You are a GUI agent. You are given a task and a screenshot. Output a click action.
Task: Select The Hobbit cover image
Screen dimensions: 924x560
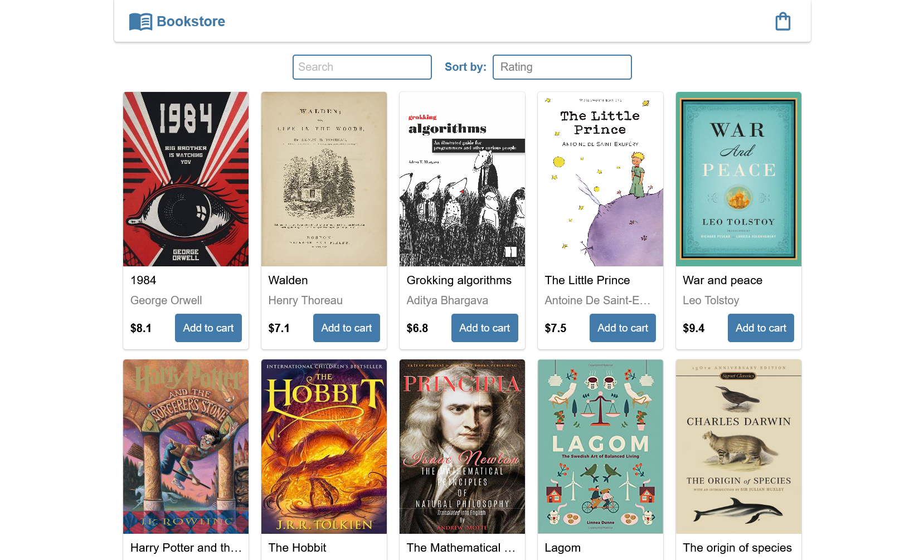tap(324, 446)
